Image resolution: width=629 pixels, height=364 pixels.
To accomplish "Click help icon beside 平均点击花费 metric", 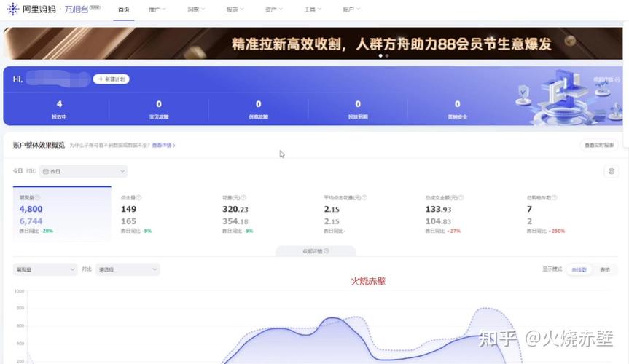I will click(364, 197).
